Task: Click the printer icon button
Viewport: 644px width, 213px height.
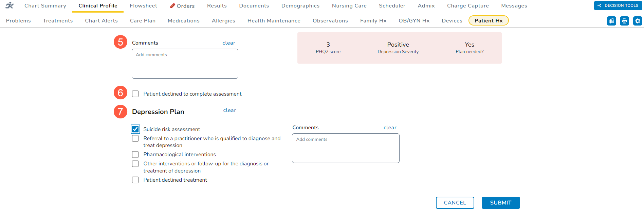Action: (624, 21)
